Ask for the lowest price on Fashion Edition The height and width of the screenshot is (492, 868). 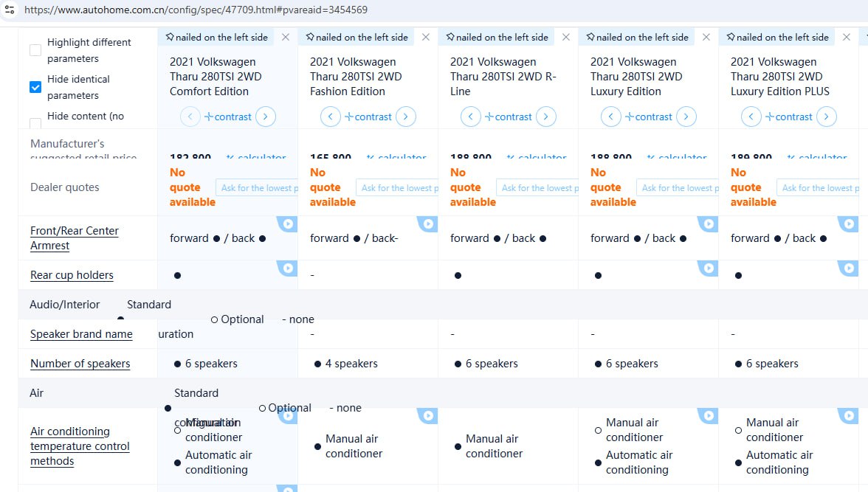(x=397, y=188)
